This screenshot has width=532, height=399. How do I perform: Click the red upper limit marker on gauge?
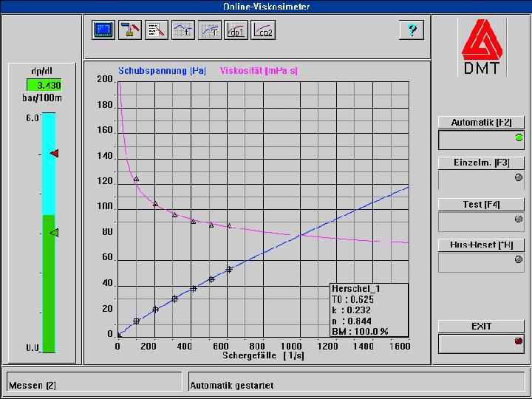coord(54,153)
